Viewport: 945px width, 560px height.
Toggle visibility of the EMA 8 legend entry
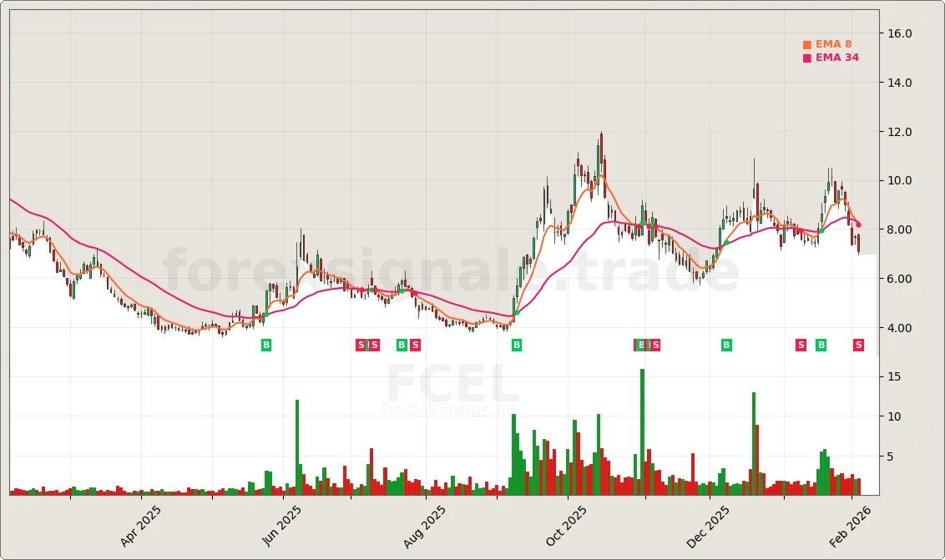pos(834,42)
